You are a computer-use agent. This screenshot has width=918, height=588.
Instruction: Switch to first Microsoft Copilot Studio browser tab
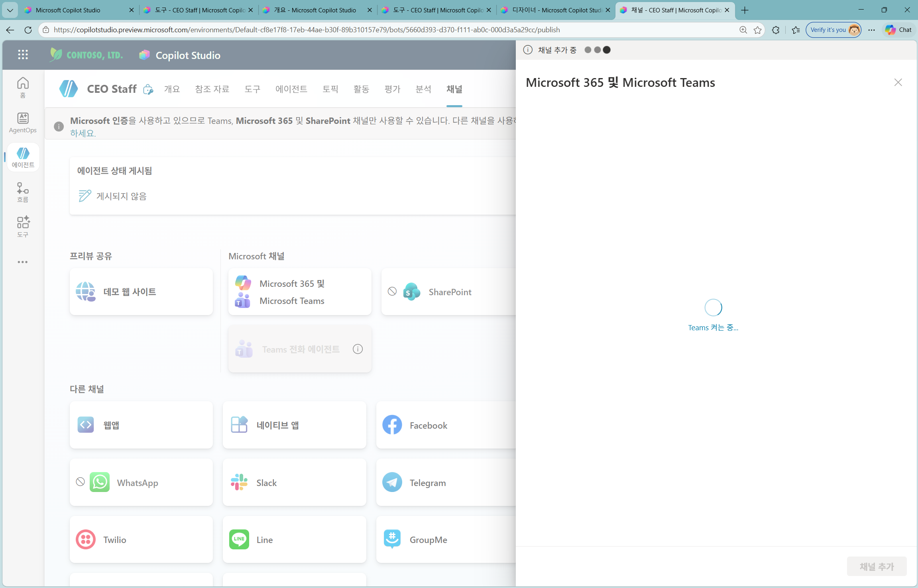(79, 10)
